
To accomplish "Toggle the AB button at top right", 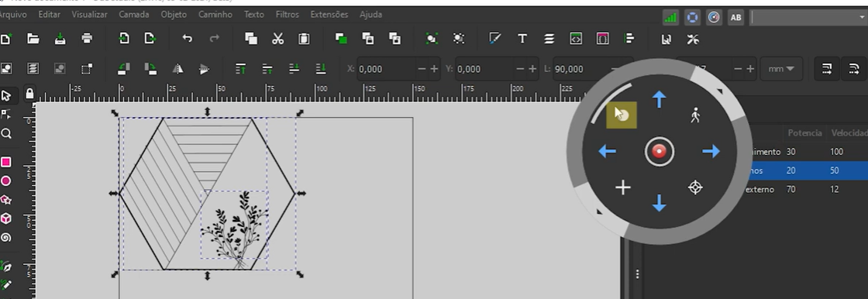I will pos(735,18).
